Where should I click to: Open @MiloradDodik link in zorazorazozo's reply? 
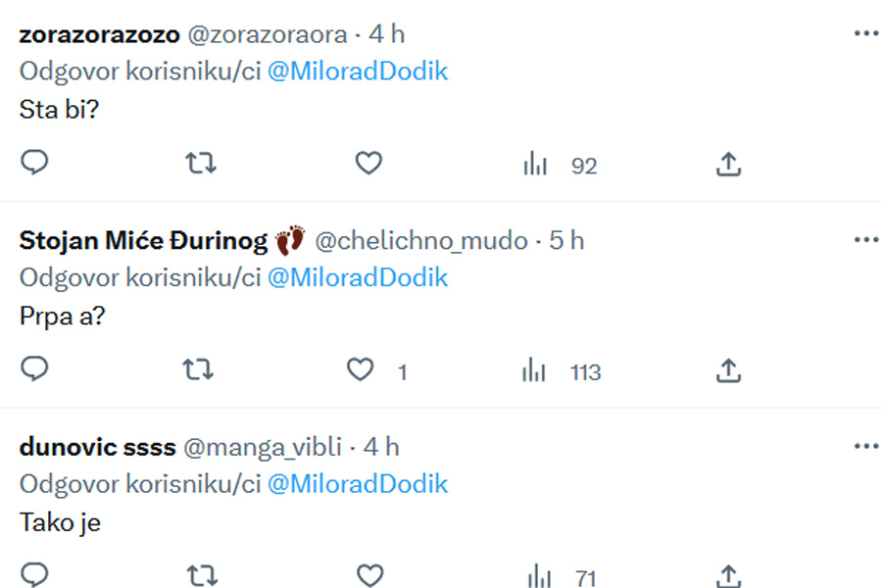358,72
